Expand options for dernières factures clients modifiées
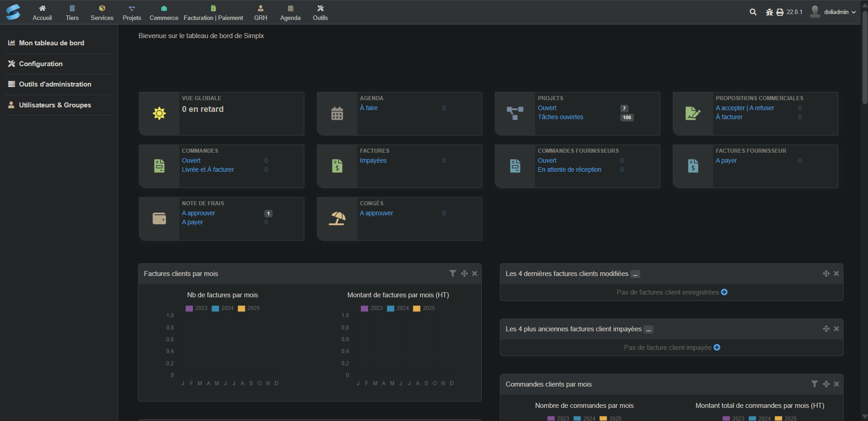This screenshot has width=868, height=421. coord(635,274)
